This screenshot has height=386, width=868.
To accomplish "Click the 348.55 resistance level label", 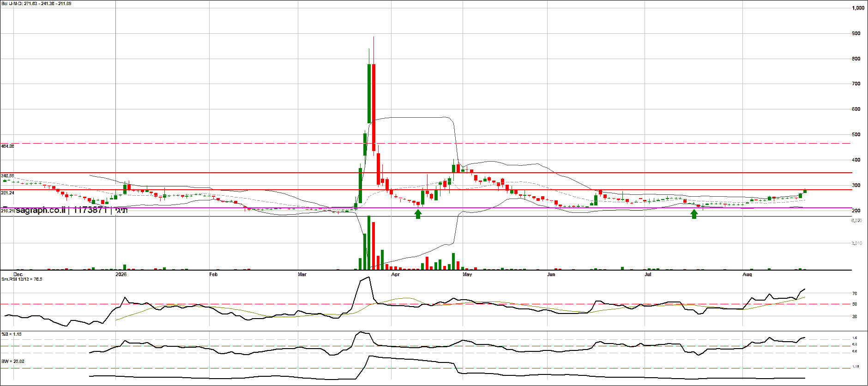I will coord(8,176).
